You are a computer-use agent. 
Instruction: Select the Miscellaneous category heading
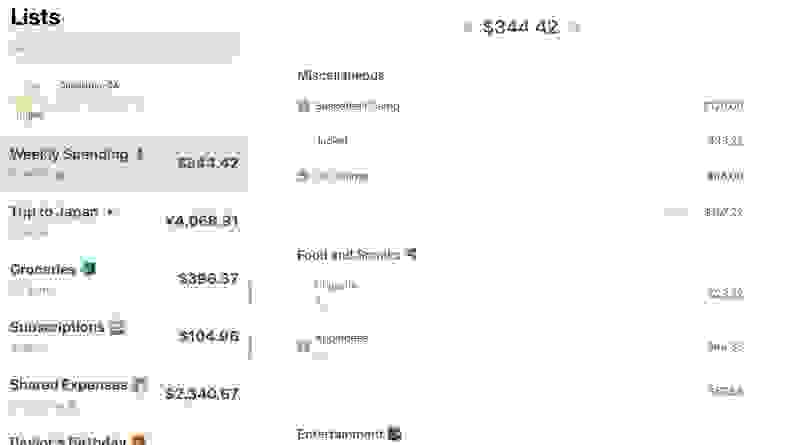click(340, 76)
